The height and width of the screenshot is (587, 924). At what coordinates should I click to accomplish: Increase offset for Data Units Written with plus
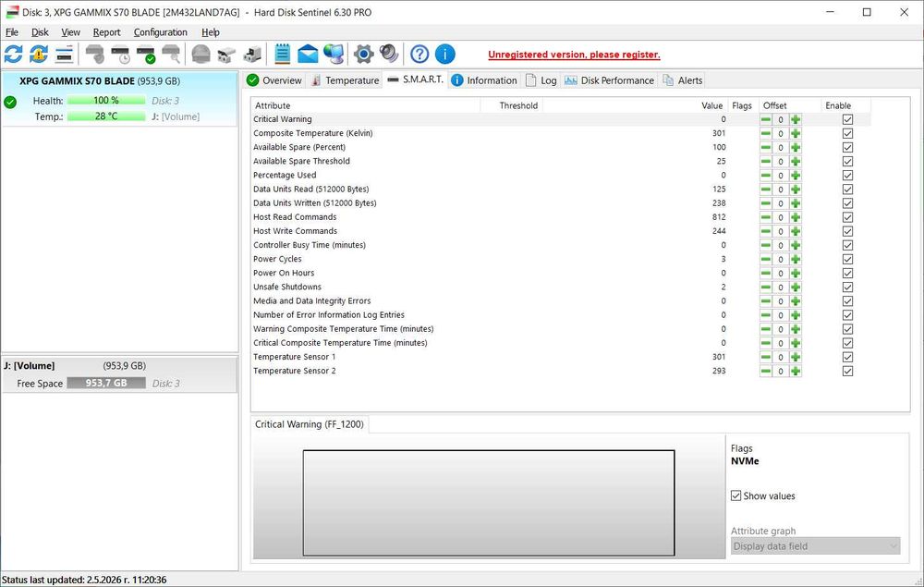tap(796, 203)
